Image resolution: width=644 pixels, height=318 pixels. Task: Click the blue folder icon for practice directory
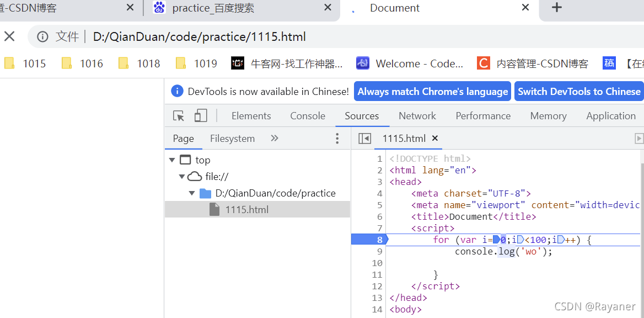pyautogui.click(x=205, y=193)
